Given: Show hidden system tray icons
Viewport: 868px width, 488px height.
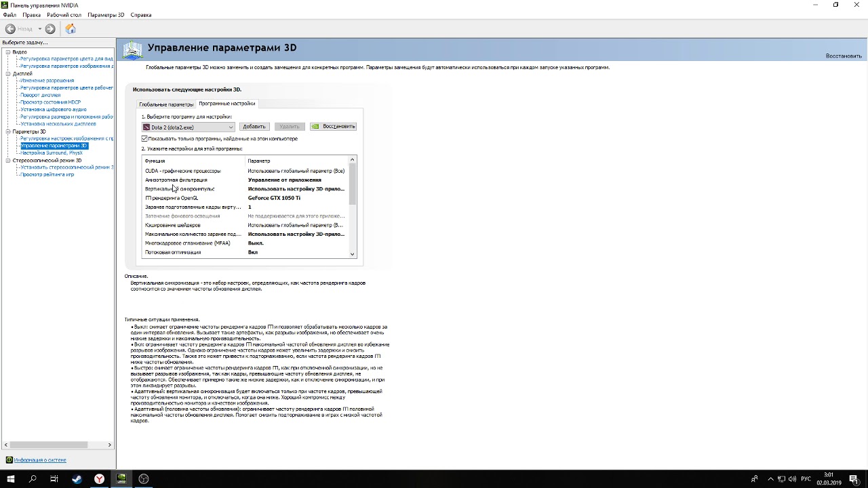Looking at the screenshot, I should [770, 479].
